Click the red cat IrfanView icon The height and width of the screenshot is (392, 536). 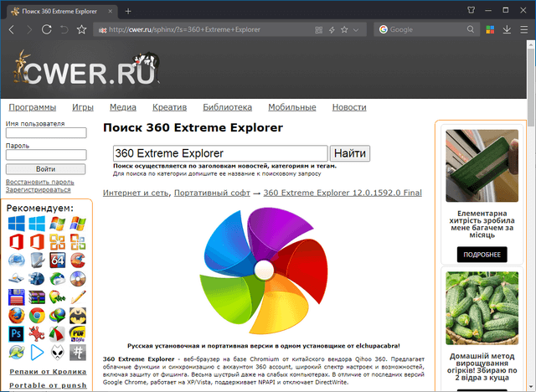[x=37, y=334]
